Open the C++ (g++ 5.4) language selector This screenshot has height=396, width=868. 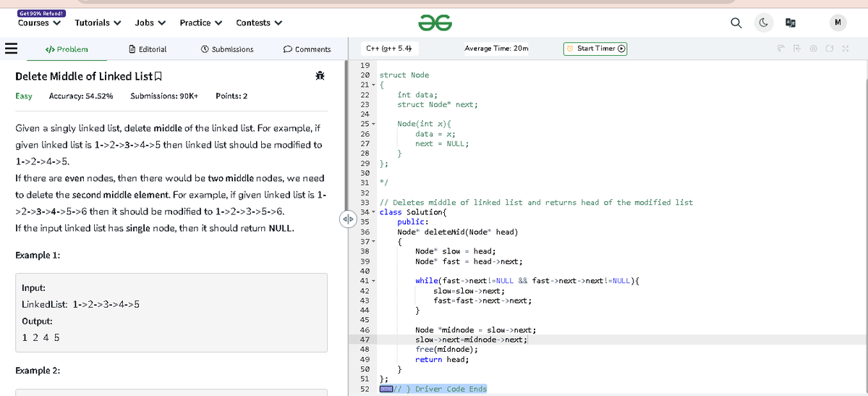pos(389,49)
